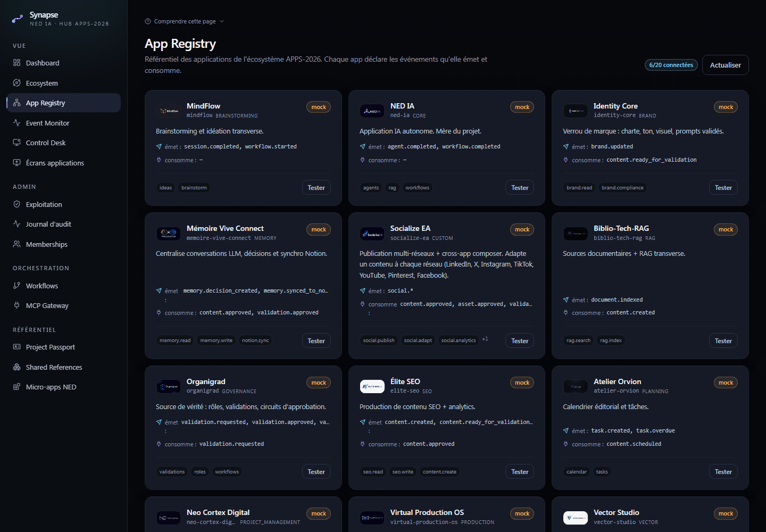Click the notion.sync tag
766x532 pixels.
point(255,340)
